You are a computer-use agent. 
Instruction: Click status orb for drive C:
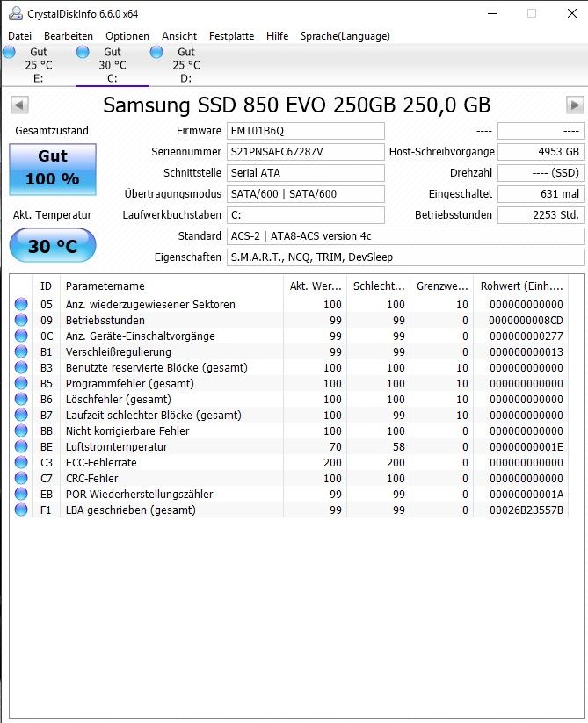pos(83,52)
